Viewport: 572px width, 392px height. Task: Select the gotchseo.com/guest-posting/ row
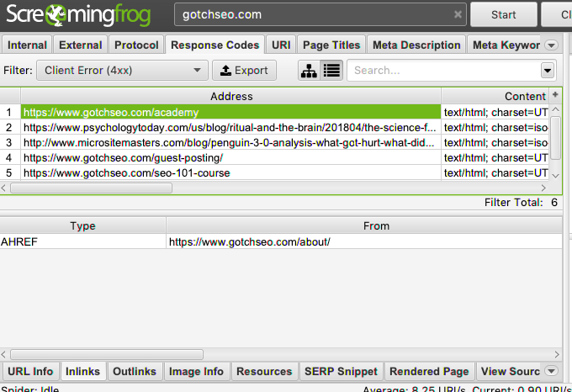click(123, 157)
